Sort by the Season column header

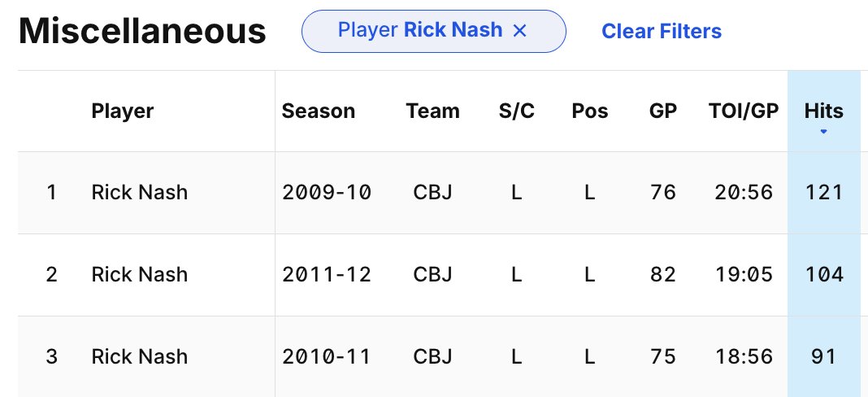[319, 111]
